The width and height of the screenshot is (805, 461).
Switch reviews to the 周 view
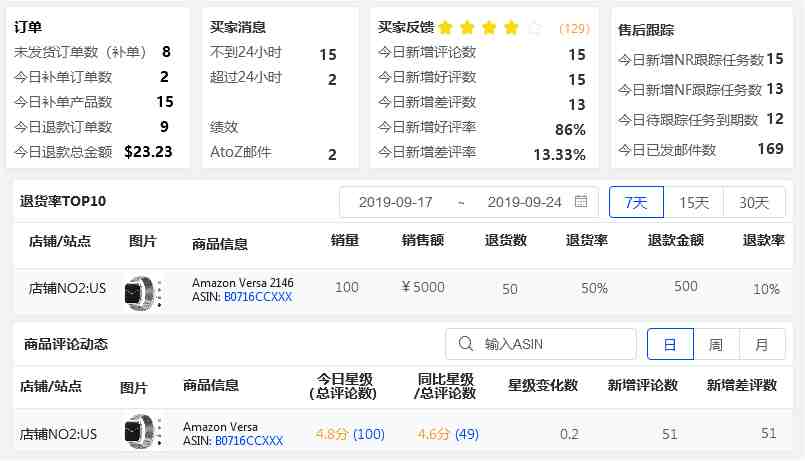click(716, 344)
